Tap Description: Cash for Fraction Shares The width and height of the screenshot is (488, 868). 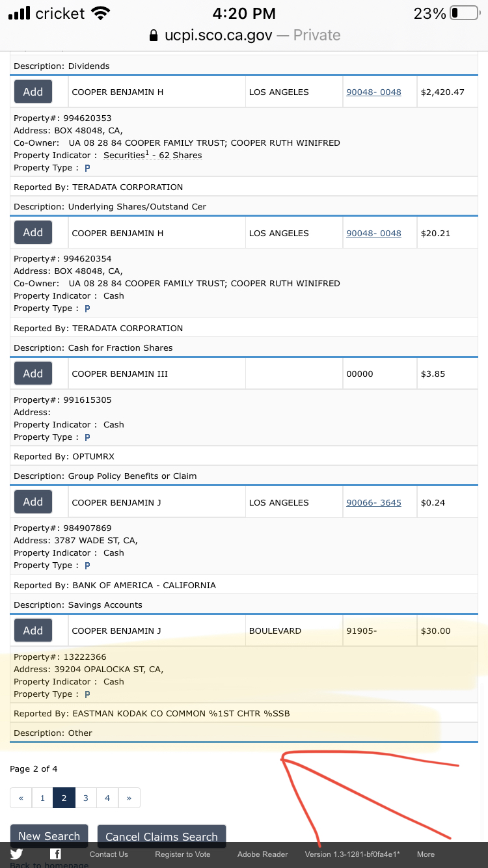point(93,348)
